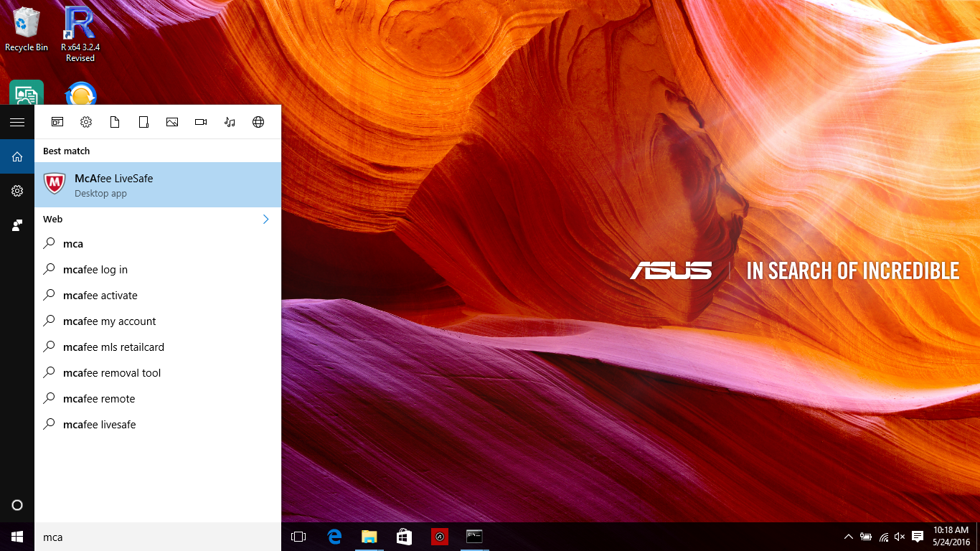The height and width of the screenshot is (551, 980).
Task: Open Windows Store from taskbar
Action: pos(404,537)
